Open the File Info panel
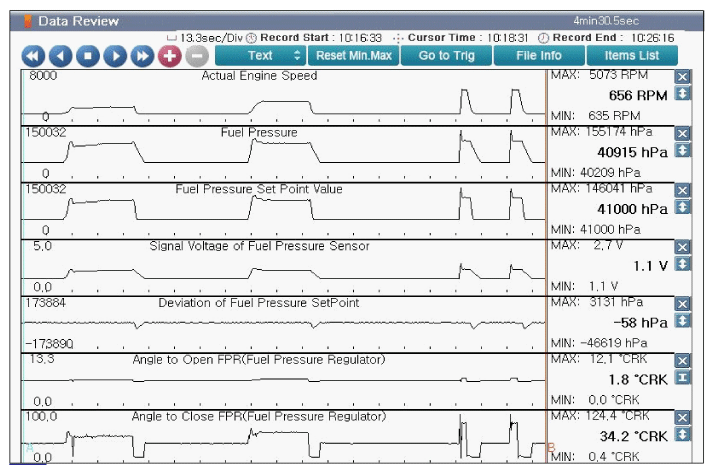Viewport: 714px width, 474px height. [538, 55]
